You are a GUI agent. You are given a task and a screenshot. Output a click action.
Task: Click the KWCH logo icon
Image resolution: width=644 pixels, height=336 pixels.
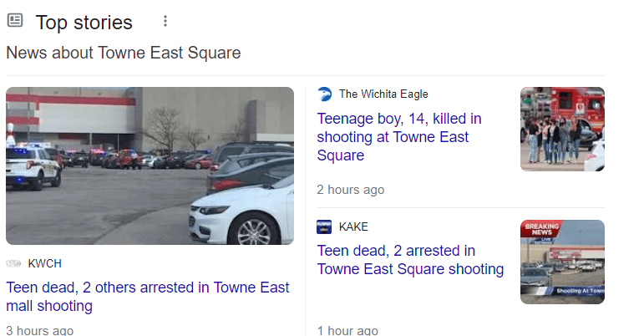click(x=13, y=263)
